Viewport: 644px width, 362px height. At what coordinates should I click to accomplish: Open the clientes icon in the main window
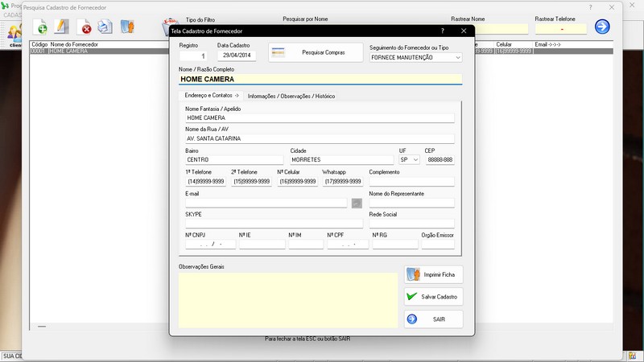click(14, 35)
